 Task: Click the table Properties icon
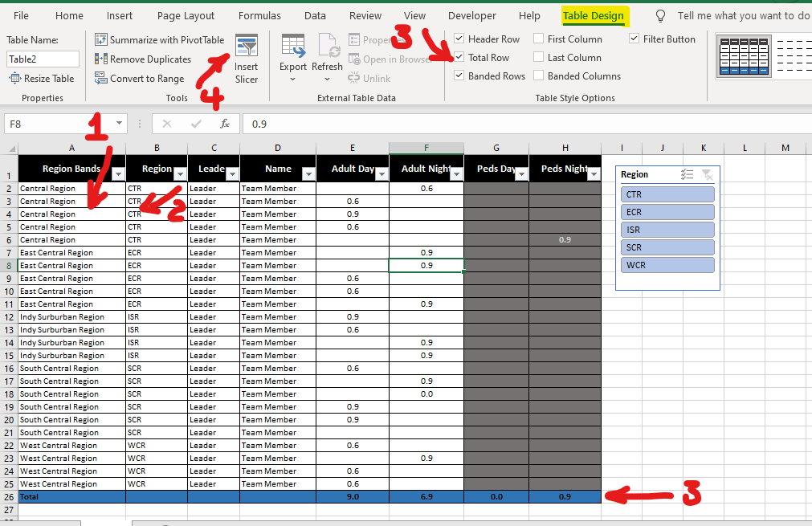(354, 40)
